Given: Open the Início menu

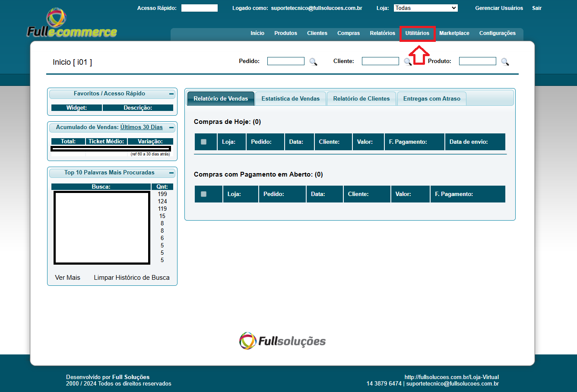Looking at the screenshot, I should coord(257,33).
